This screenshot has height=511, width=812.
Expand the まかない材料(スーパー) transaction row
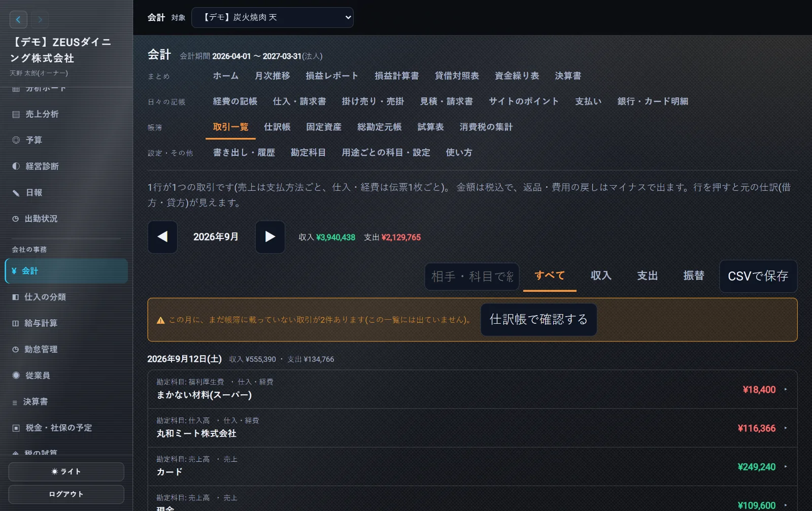(472, 389)
